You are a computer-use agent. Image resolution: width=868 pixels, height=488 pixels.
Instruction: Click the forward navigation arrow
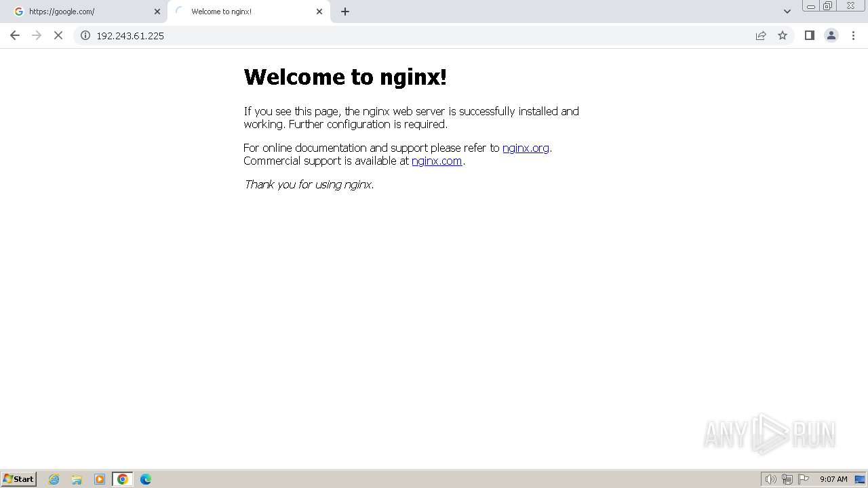point(37,35)
